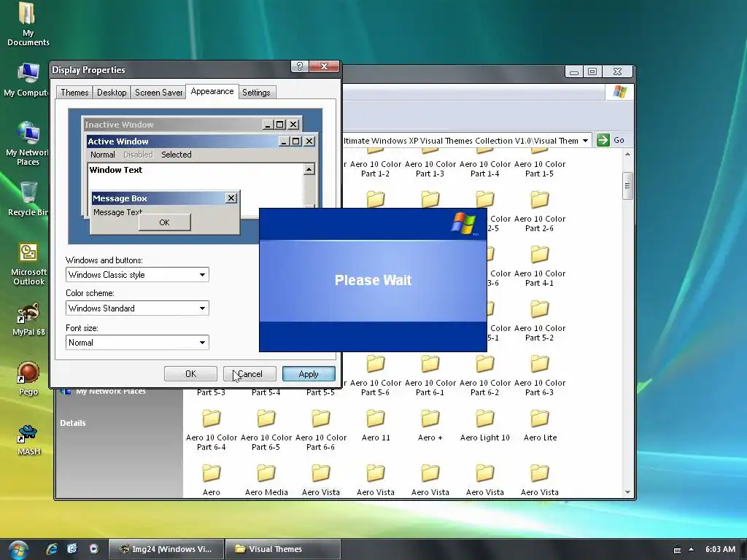This screenshot has width=747, height=560.
Task: Launch Internet Explorer from Quick Launch
Action: click(52, 548)
